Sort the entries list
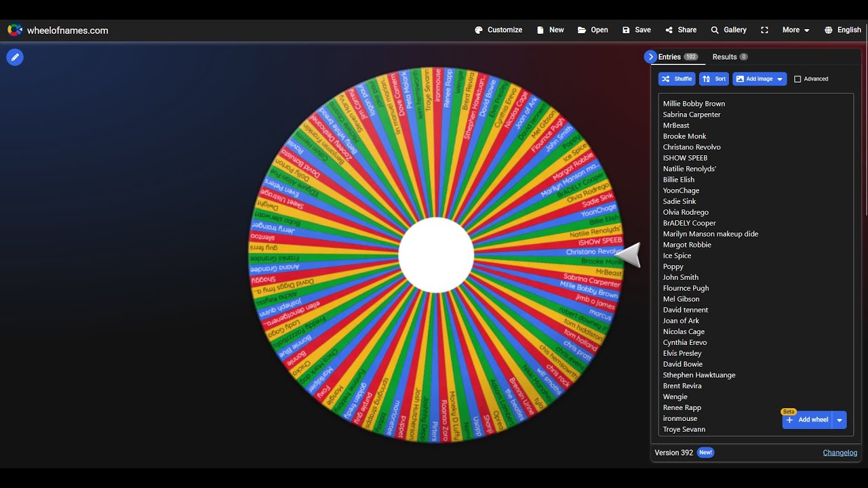Viewport: 868px width, 488px height. point(714,79)
